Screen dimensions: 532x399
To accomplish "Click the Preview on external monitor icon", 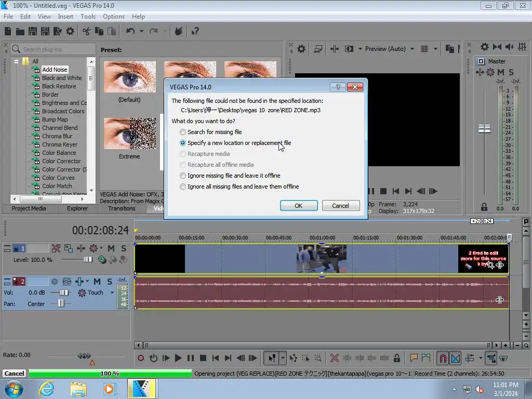I will point(318,49).
